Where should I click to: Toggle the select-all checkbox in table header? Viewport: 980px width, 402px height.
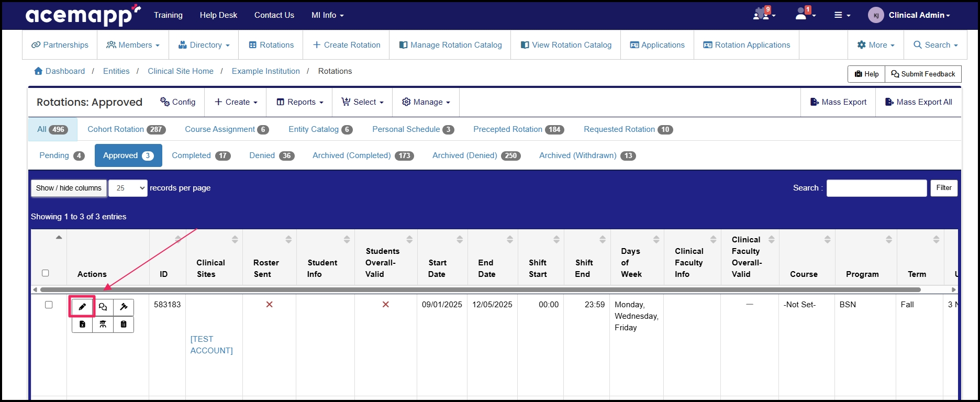tap(45, 273)
